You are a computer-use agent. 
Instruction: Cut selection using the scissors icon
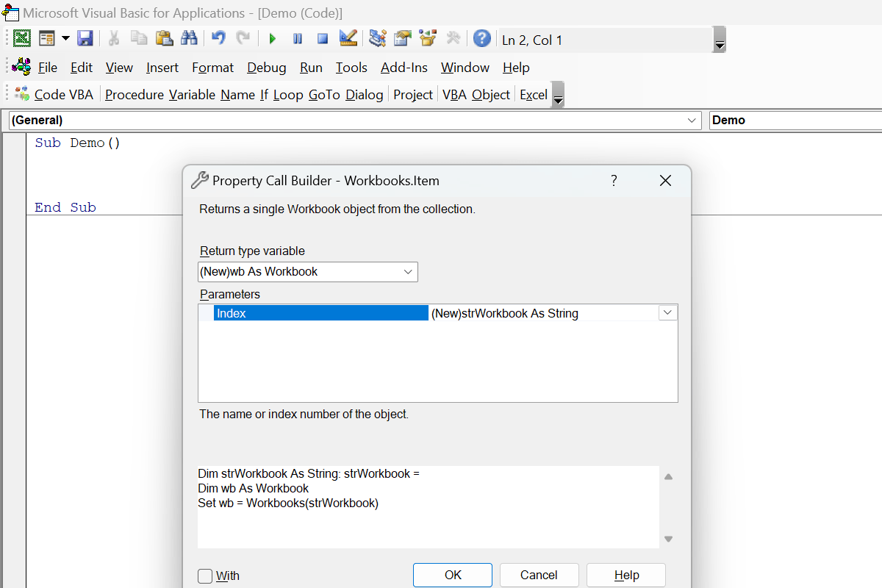pos(114,39)
